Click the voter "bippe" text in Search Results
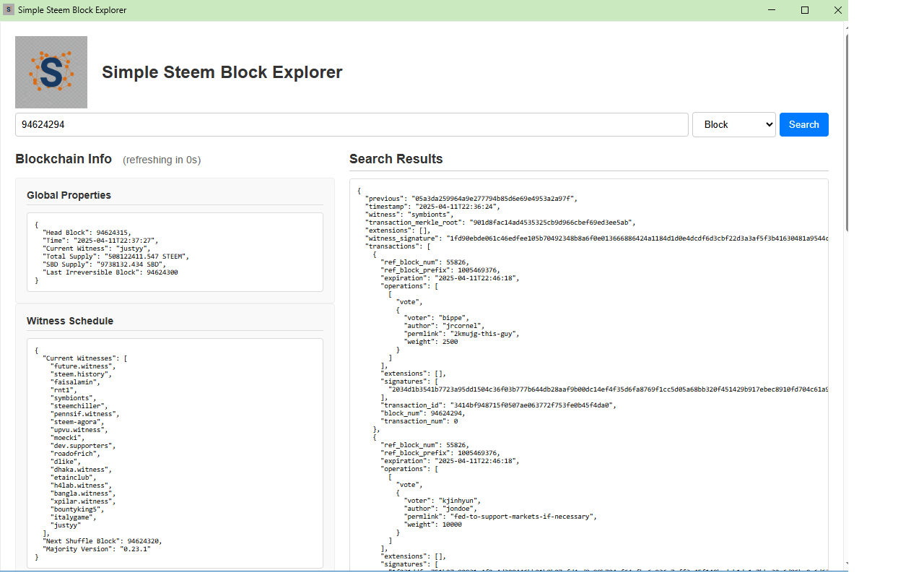924x578 pixels. click(x=455, y=317)
